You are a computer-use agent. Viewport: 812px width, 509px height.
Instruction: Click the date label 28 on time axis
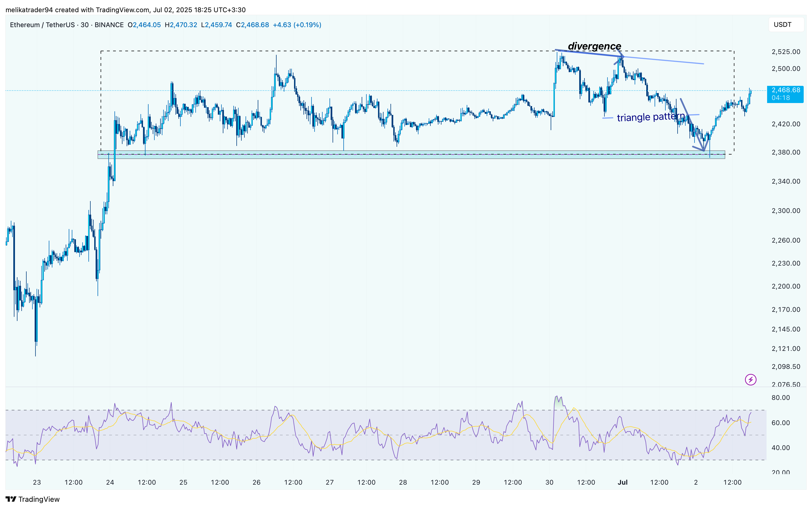click(x=403, y=482)
